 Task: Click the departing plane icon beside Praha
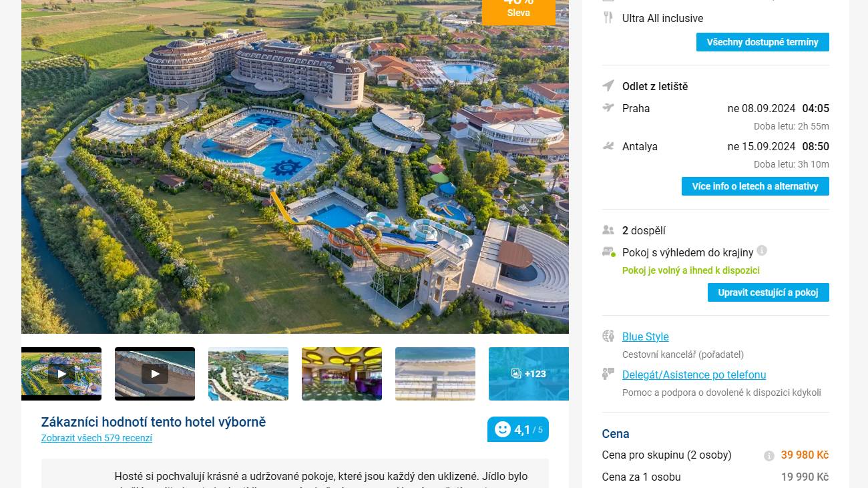pyautogui.click(x=608, y=107)
